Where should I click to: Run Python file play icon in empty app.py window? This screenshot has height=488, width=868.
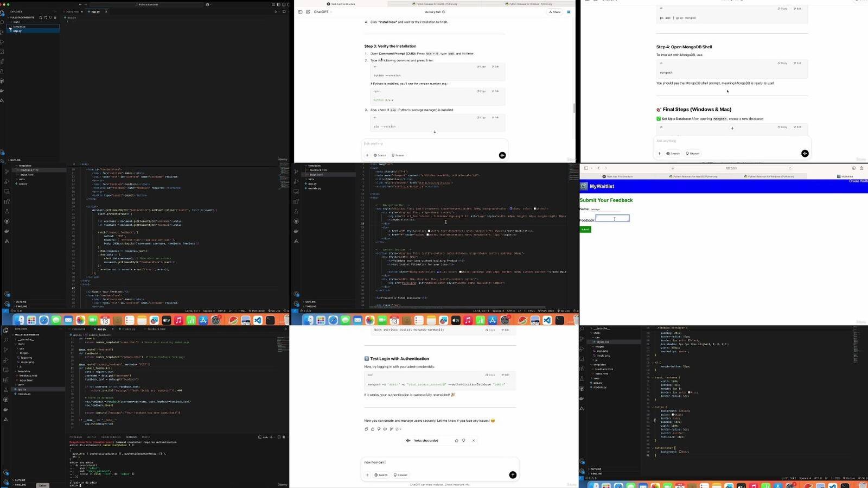pyautogui.click(x=276, y=11)
